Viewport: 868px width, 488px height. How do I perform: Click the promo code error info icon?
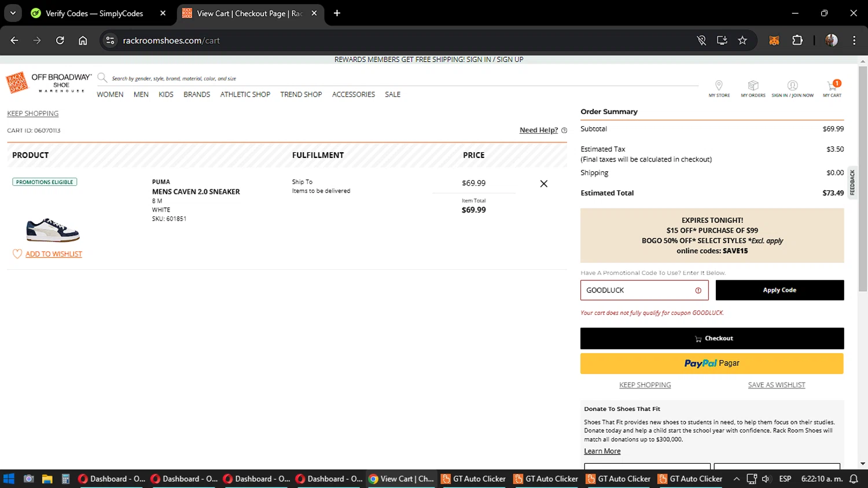click(x=698, y=291)
